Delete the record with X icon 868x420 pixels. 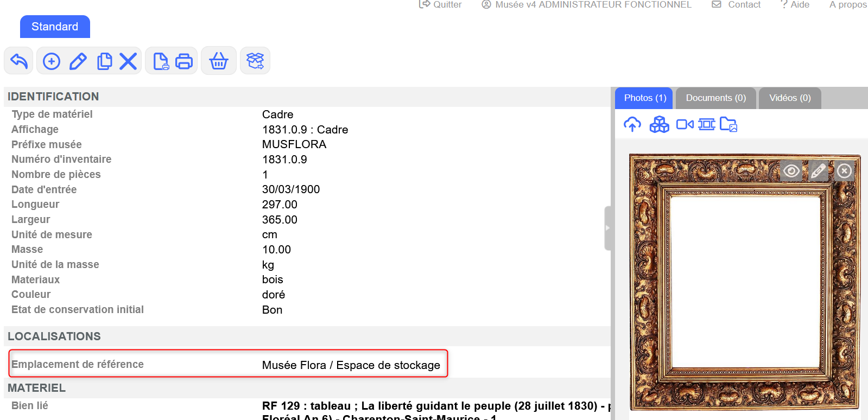(x=128, y=61)
